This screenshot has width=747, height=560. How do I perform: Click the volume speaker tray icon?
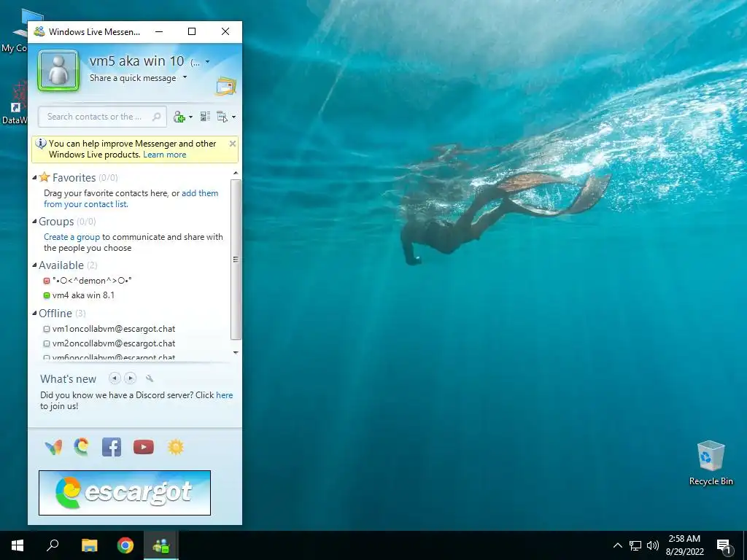pos(653,545)
